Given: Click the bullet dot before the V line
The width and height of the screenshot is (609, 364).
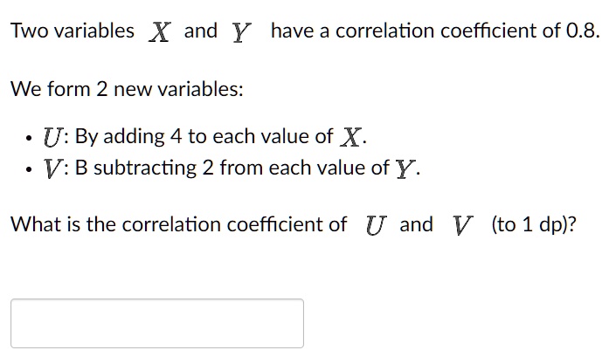Looking at the screenshot, I should (28, 169).
